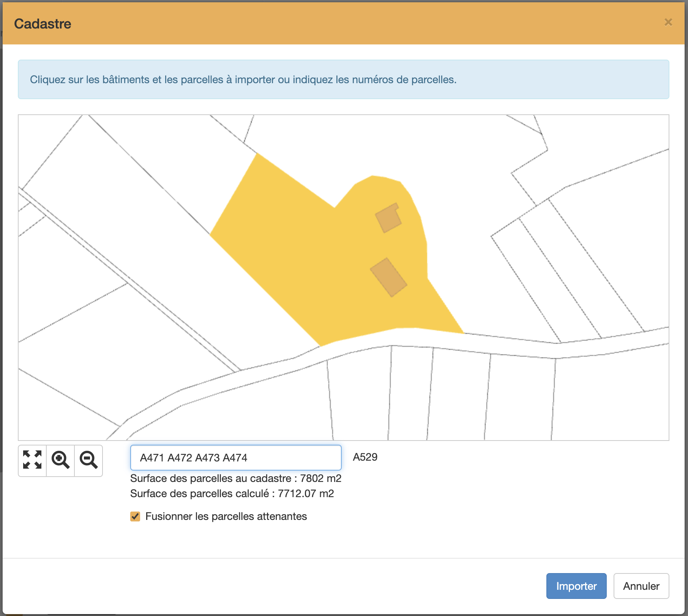This screenshot has width=688, height=616.
Task: Close the Cadastre dialog with the X
Action: pos(668,22)
